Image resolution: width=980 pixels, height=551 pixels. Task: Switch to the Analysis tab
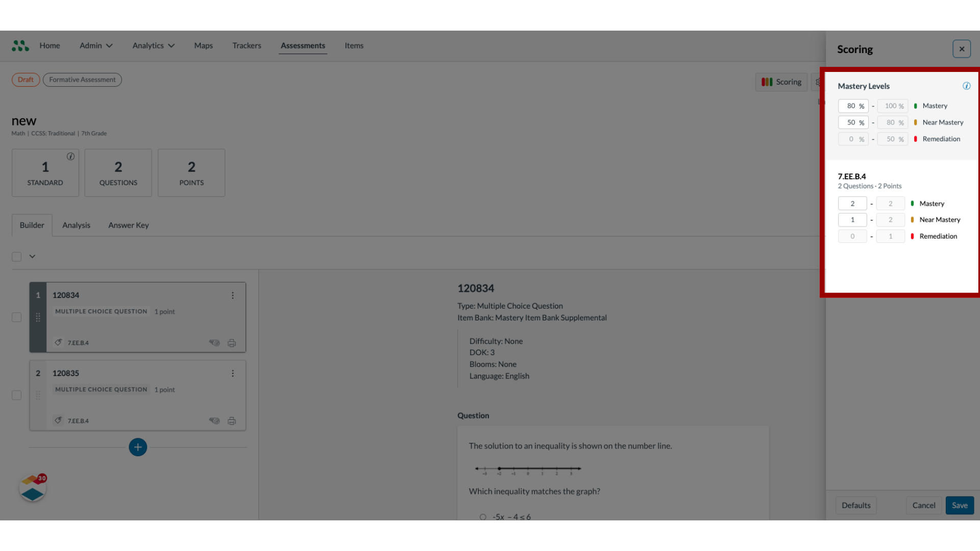pos(76,224)
